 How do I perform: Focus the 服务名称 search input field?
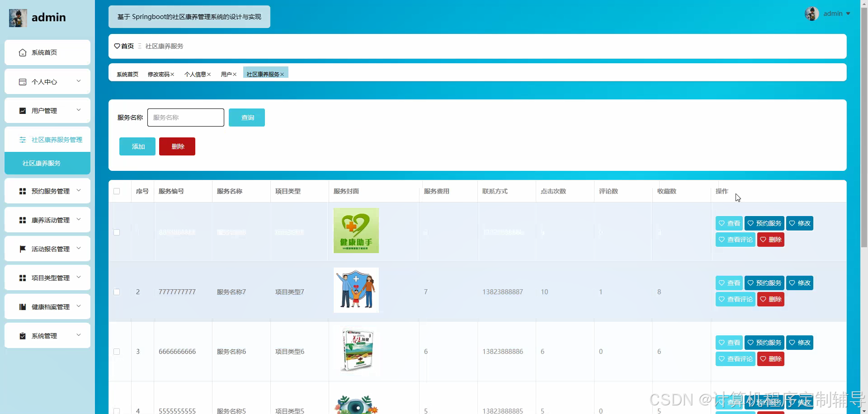coord(186,118)
